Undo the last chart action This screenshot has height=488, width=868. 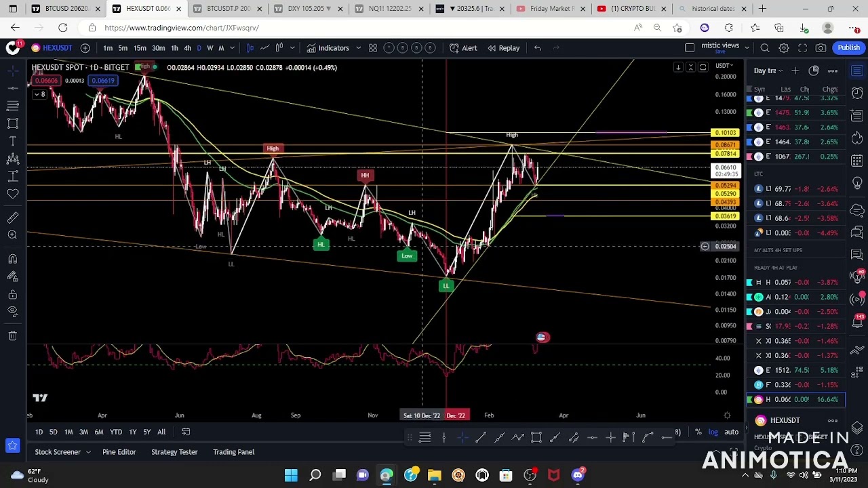pyautogui.click(x=538, y=48)
